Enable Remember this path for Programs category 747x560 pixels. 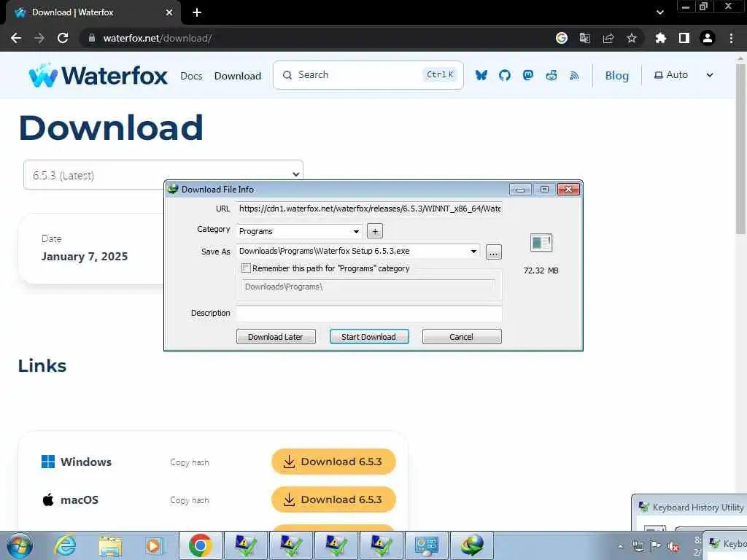click(x=246, y=268)
